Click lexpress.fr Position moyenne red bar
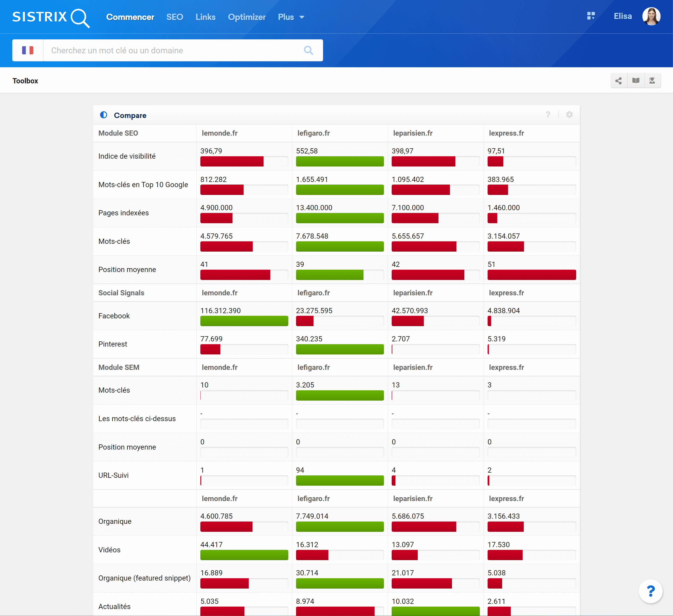Viewport: 673px width, 616px height. pos(531,275)
